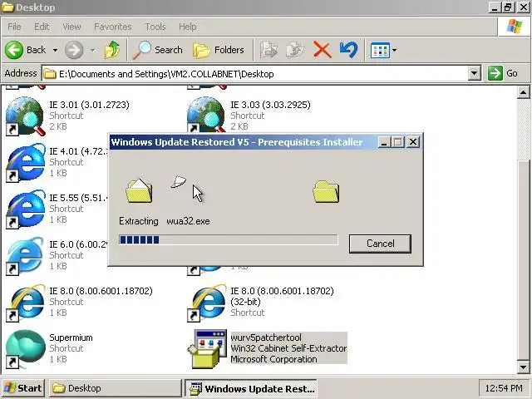This screenshot has height=399, width=532.
Task: Click the Copy To toolbar icon
Action: pos(295,50)
